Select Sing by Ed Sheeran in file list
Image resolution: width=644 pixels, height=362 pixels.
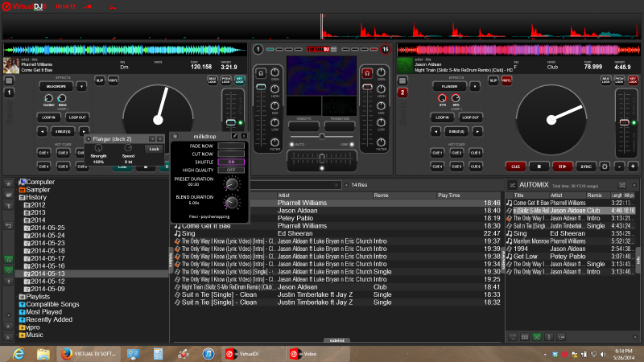coord(336,233)
